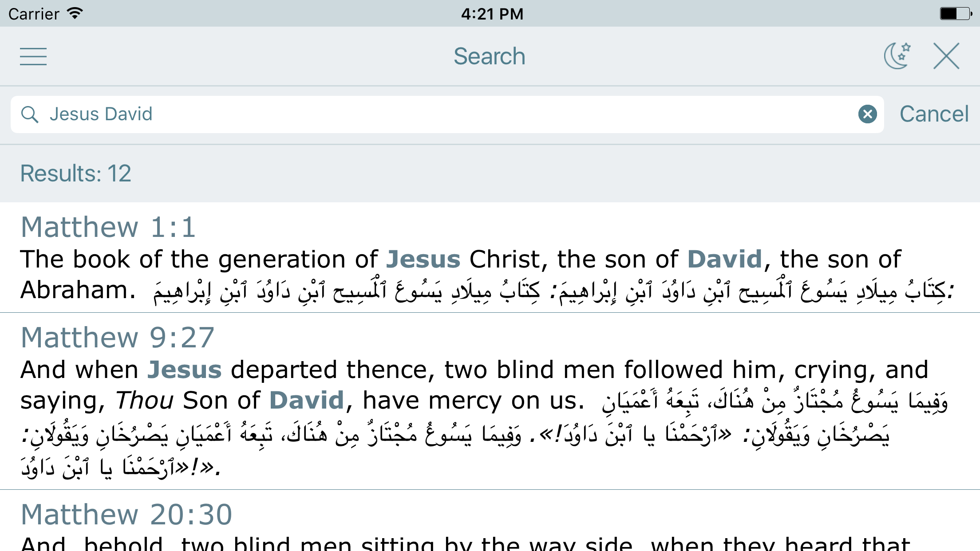Open the Matthew 9:27 result
Viewport: 980px width, 551px height.
click(118, 338)
